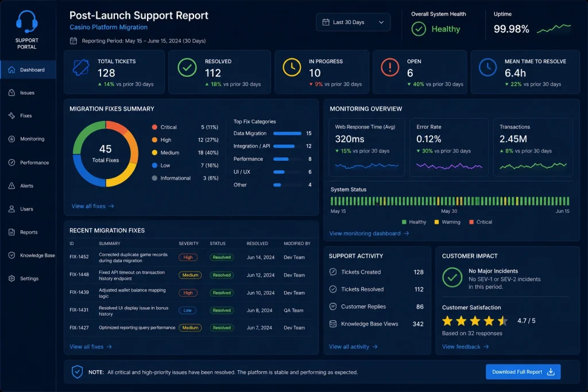
Task: Click the chevron arrow in date range selector
Action: coord(381,22)
